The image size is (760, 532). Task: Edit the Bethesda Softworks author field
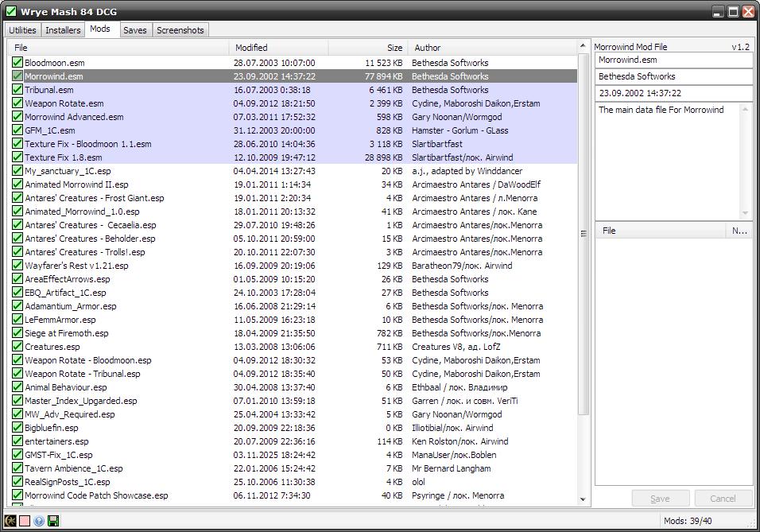pyautogui.click(x=673, y=76)
